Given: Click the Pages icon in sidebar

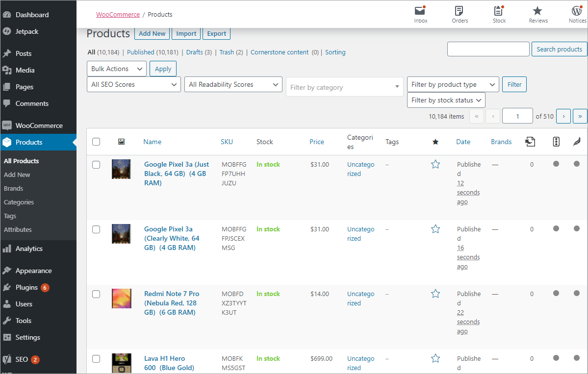Looking at the screenshot, I should [x=7, y=87].
